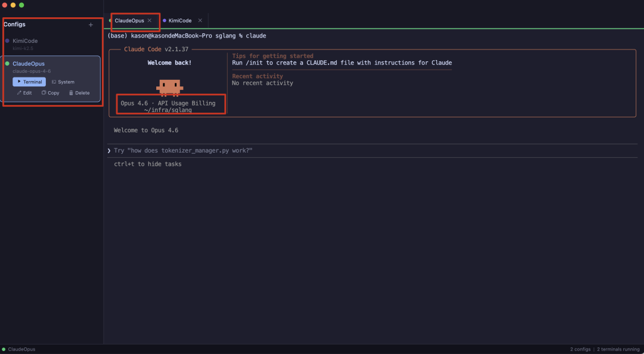Click the '2 terminals running' status text
Screen dimensions: 644x354
pyautogui.click(x=618, y=349)
